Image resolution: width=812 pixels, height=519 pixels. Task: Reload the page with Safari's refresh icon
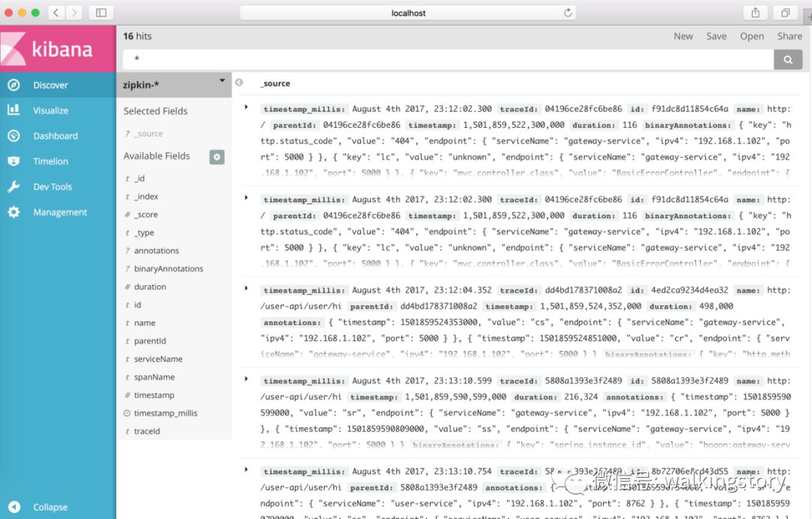(x=568, y=12)
